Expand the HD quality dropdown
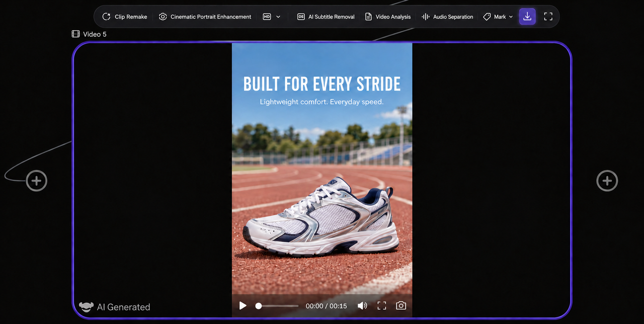Viewport: 644px width, 324px height. click(272, 17)
